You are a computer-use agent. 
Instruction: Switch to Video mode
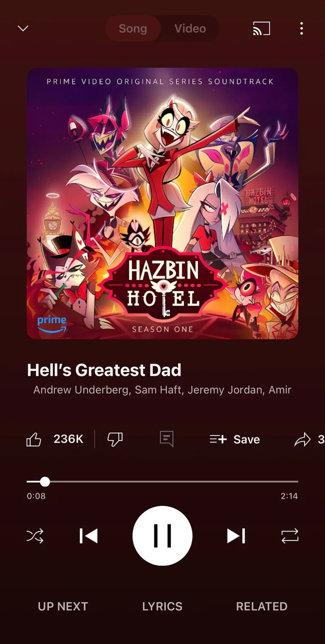pos(190,29)
